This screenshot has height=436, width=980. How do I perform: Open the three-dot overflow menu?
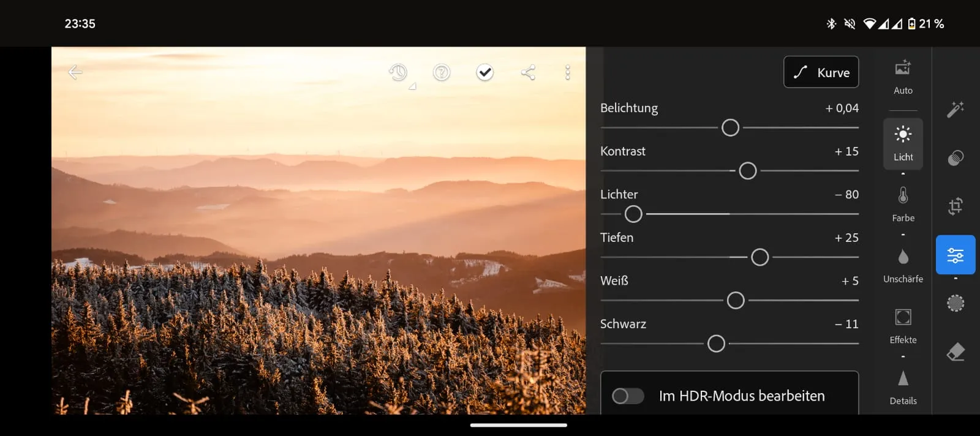pyautogui.click(x=568, y=72)
